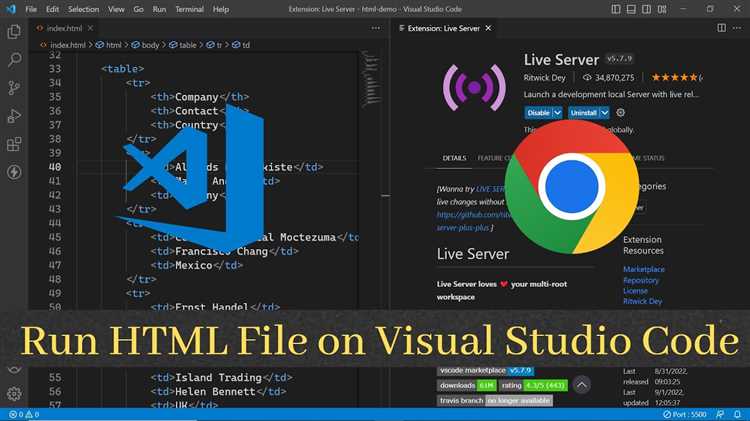Open the Extensions view in activity bar
Screen dimensions: 750x421
pyautogui.click(x=14, y=144)
